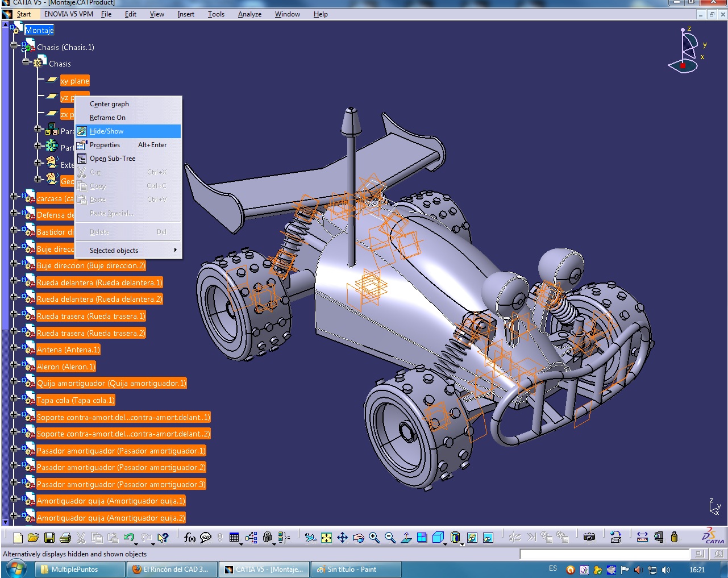Open the Design Table icon
The height and width of the screenshot is (578, 728).
pos(234,537)
